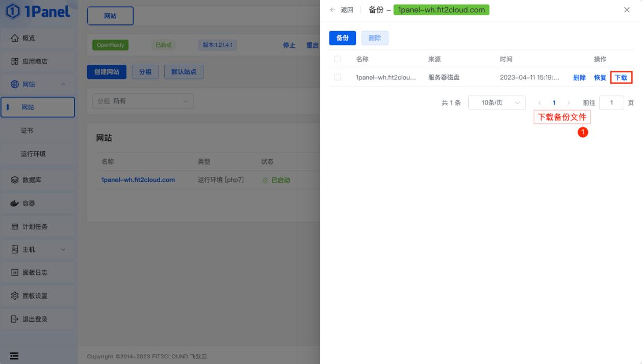Click 停止 to stop OpenResty

289,45
